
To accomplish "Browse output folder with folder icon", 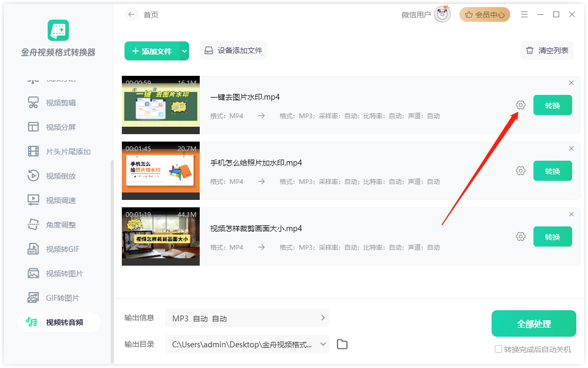I will [342, 344].
